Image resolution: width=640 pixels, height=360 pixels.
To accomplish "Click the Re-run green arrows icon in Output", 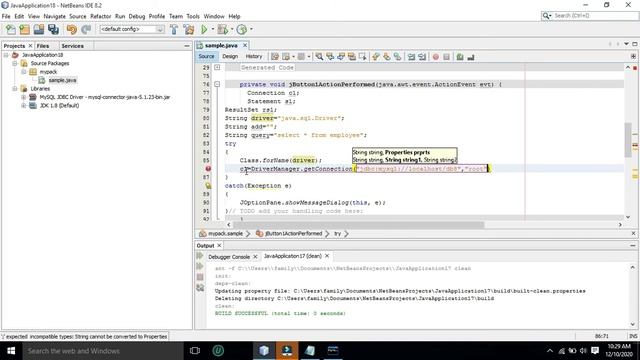I will click(x=200, y=256).
